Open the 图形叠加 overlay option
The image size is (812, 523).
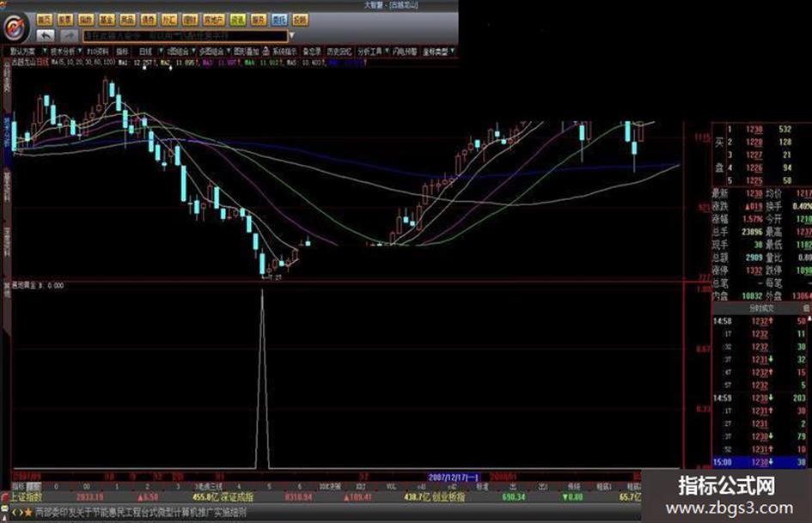246,52
